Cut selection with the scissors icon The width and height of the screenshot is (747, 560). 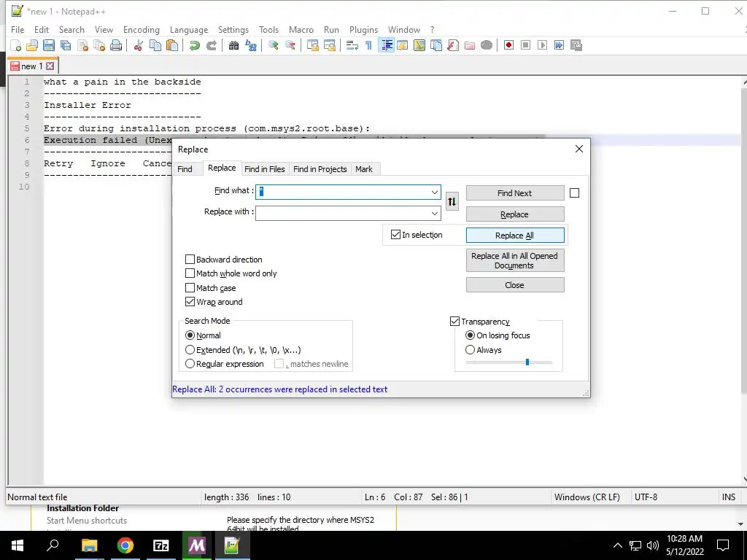[x=138, y=45]
